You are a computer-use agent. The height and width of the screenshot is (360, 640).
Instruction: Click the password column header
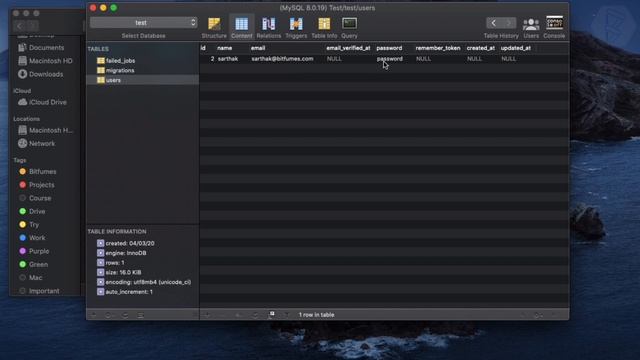click(389, 48)
